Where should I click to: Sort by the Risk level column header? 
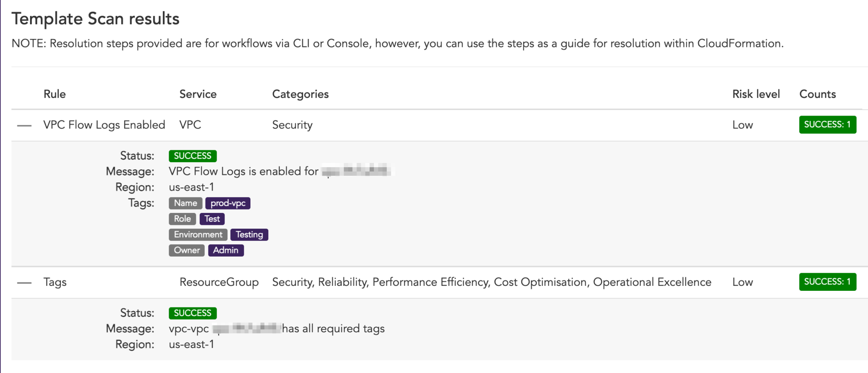[756, 94]
